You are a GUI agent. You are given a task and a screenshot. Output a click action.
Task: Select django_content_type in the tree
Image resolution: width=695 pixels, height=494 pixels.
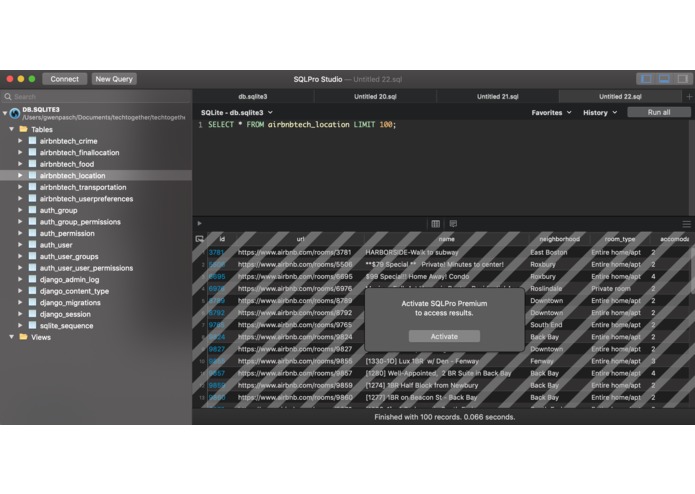[x=74, y=291]
